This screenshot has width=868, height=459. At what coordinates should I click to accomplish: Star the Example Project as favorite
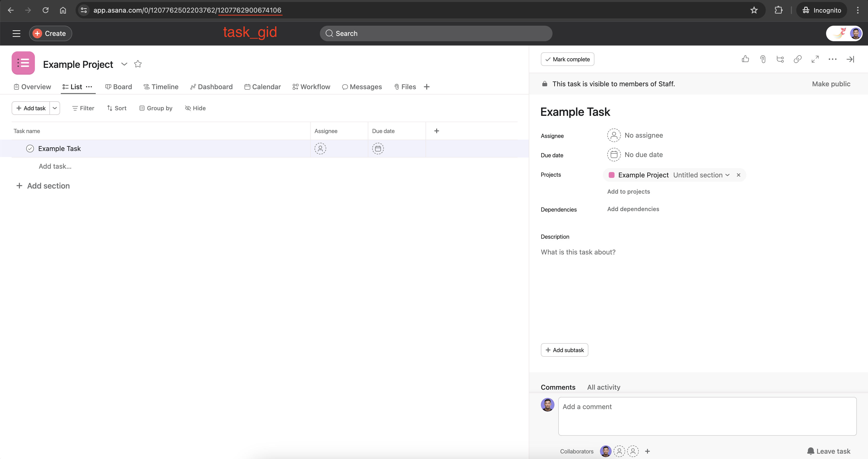[x=138, y=64]
